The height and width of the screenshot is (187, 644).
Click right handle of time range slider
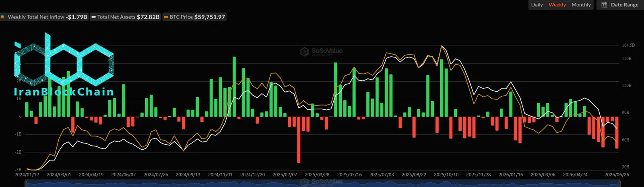620,183
